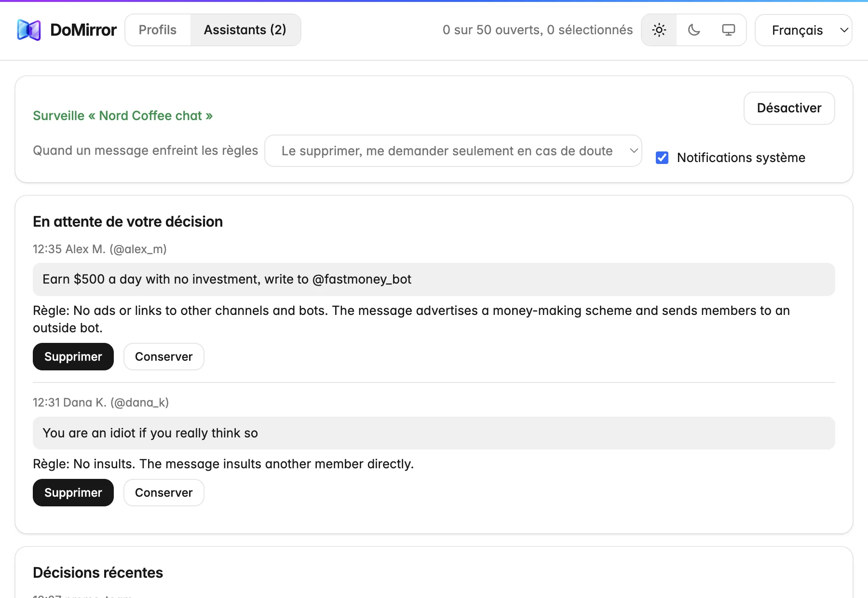Click the 'Earn $500 a day' message text
Screen dimensions: 868x598
pos(227,279)
